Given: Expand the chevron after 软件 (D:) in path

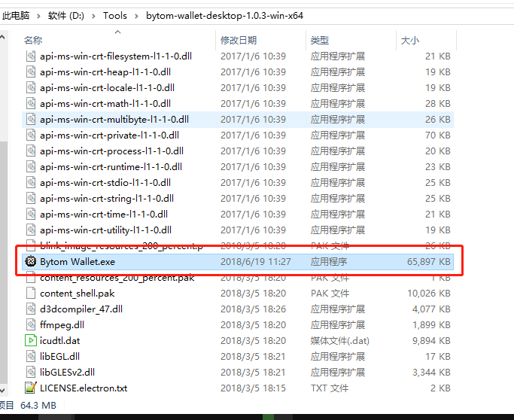Looking at the screenshot, I should [93, 16].
